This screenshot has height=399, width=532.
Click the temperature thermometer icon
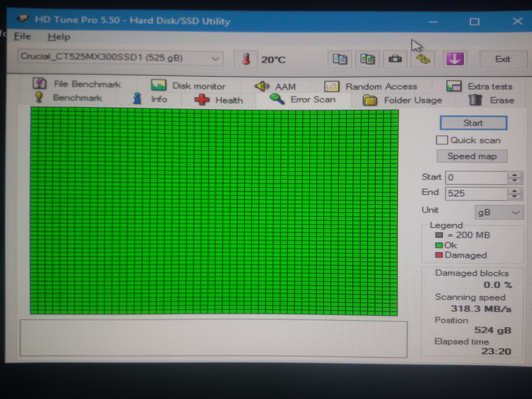[246, 59]
